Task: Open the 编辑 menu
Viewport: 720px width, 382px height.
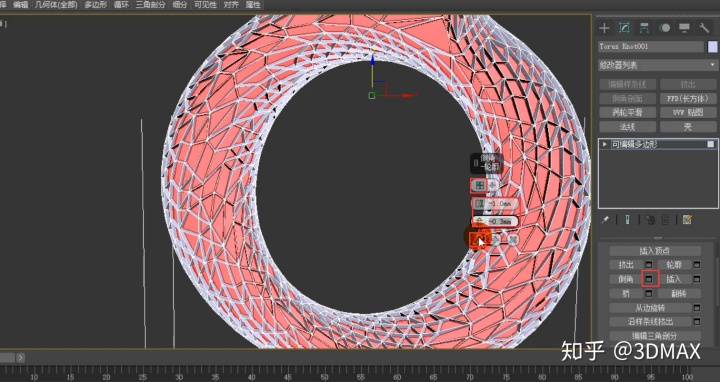Action: click(x=20, y=5)
